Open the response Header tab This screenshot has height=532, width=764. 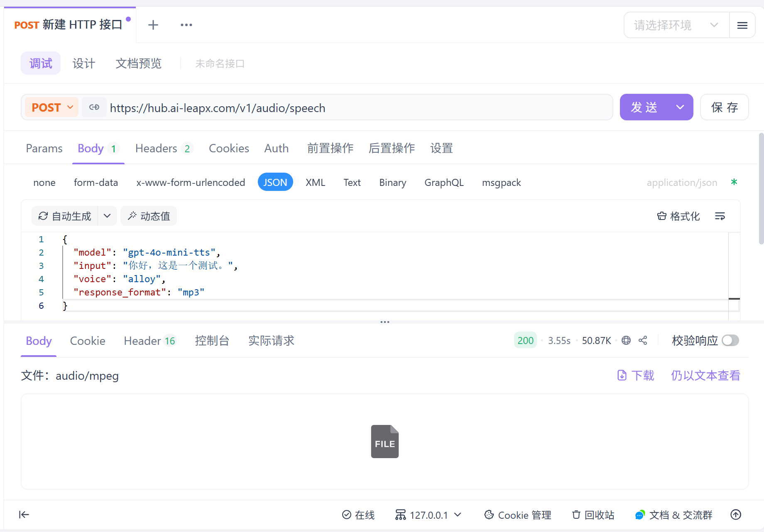[x=150, y=341]
